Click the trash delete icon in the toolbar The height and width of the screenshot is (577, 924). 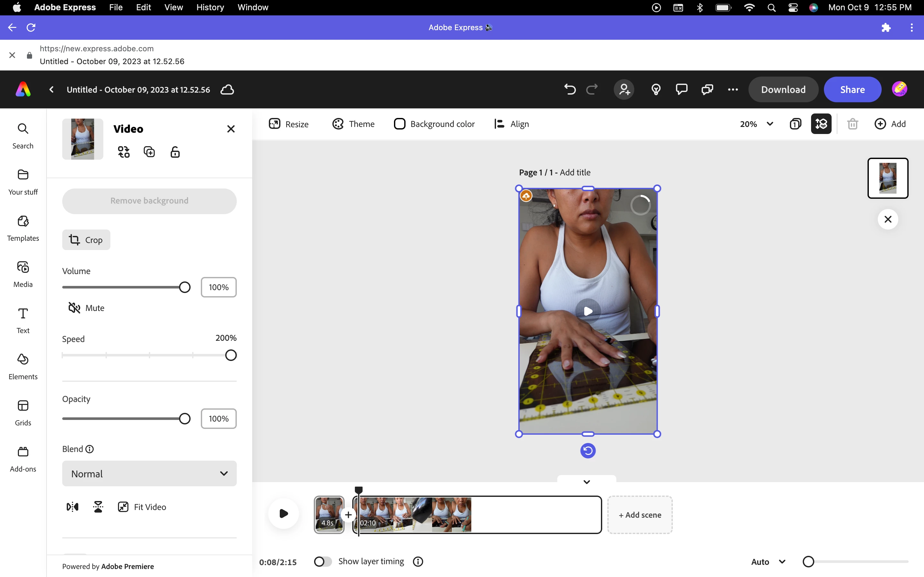[x=852, y=124]
